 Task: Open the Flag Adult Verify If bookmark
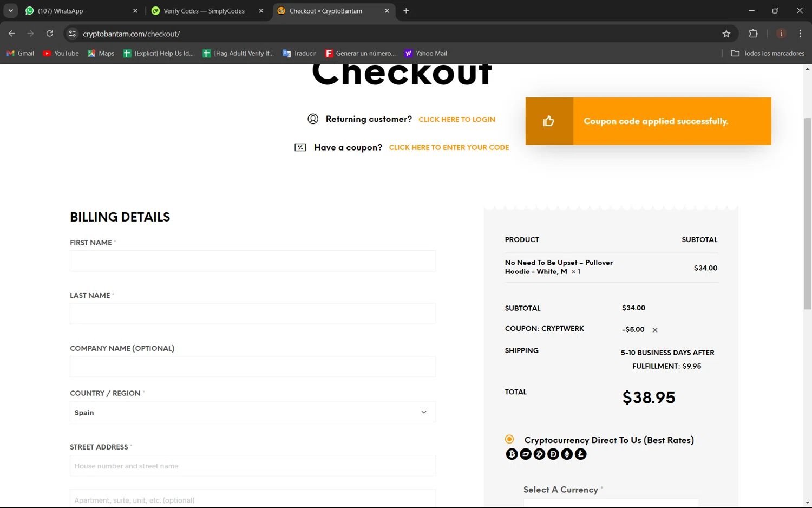(x=238, y=53)
